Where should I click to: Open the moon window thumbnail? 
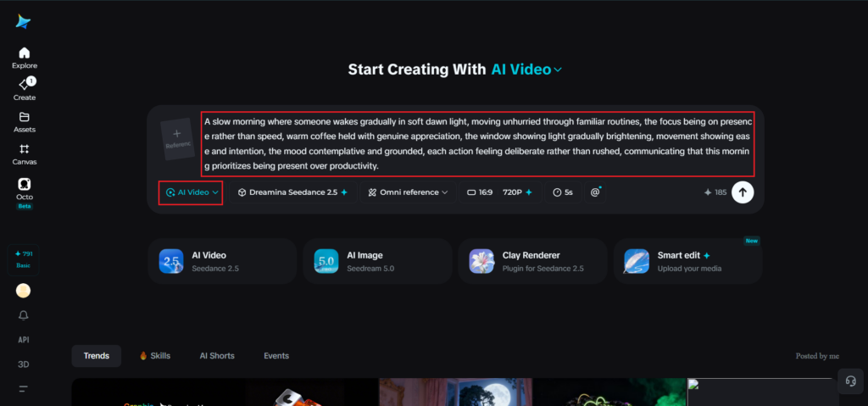pyautogui.click(x=455, y=392)
